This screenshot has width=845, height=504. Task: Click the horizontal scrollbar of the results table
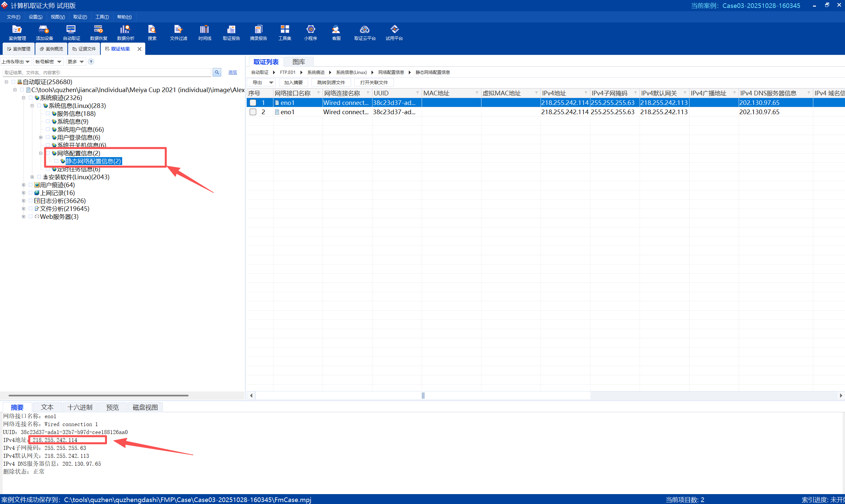423,395
